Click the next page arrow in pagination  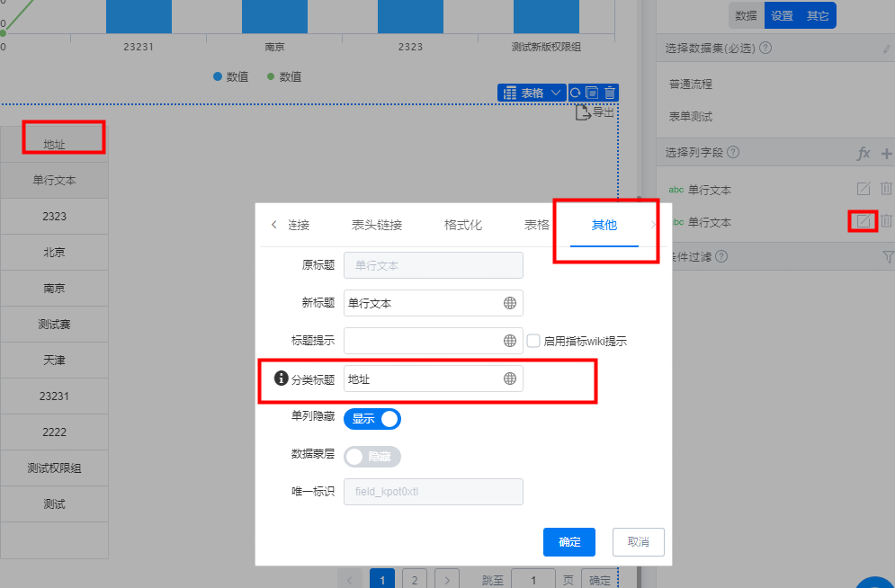[x=447, y=579]
